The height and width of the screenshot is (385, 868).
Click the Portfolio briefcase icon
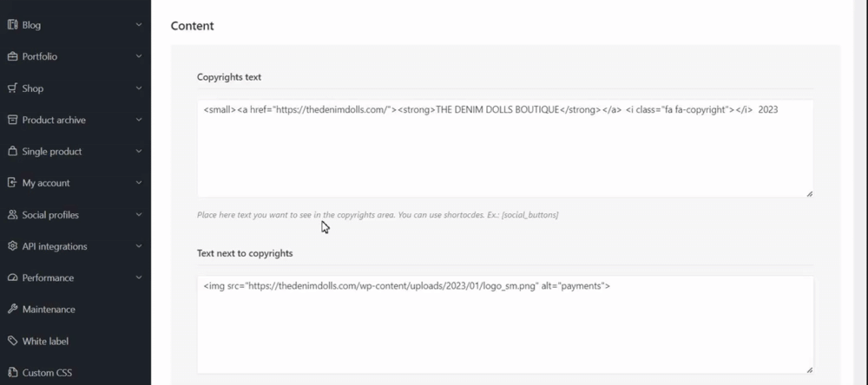(x=12, y=56)
